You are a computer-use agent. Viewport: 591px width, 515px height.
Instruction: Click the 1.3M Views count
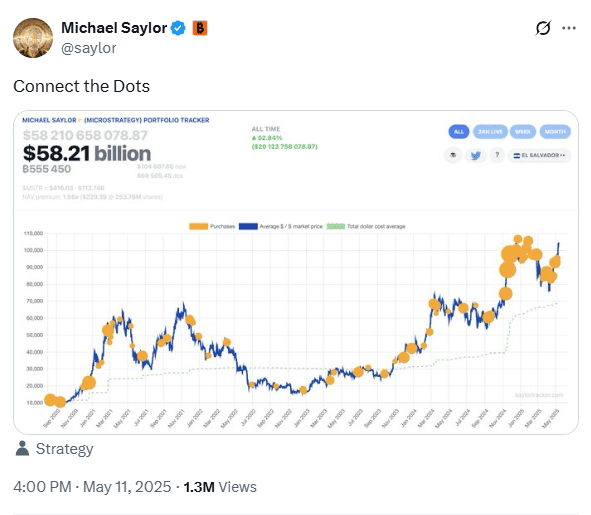[220, 487]
